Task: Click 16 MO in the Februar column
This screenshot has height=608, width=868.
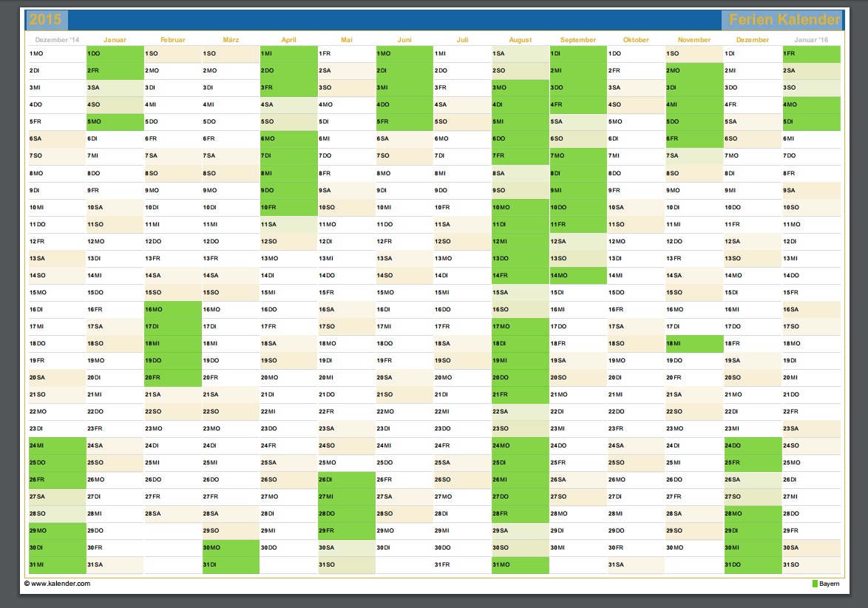Action: pos(172,309)
